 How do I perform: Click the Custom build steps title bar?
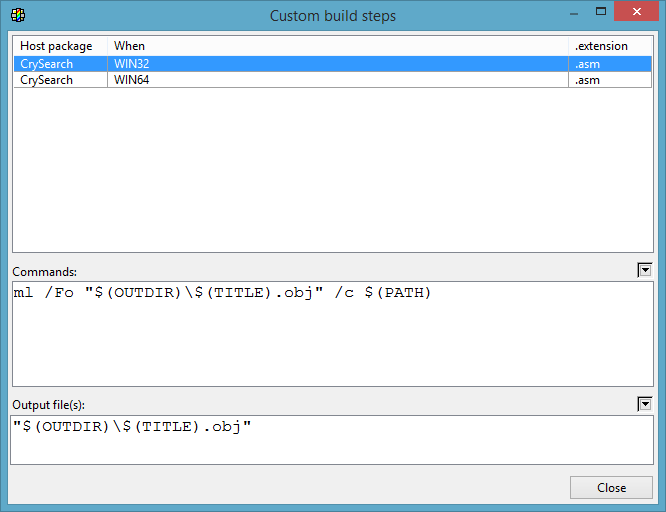pos(332,15)
